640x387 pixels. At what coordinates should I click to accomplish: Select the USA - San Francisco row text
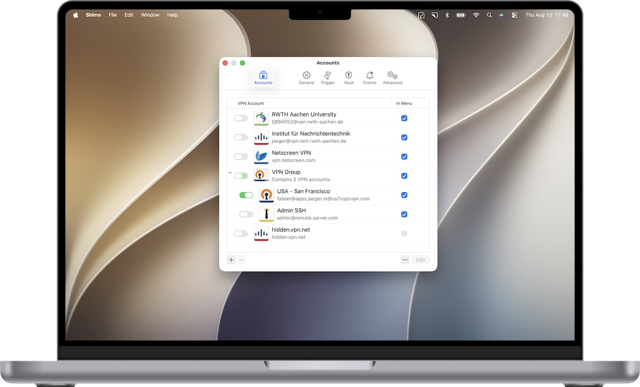[x=303, y=191]
